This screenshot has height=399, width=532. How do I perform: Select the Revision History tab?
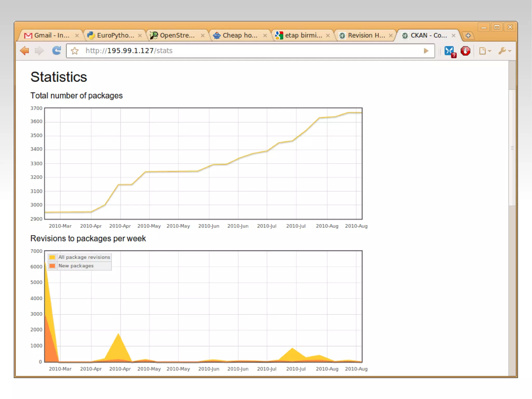tap(366, 35)
